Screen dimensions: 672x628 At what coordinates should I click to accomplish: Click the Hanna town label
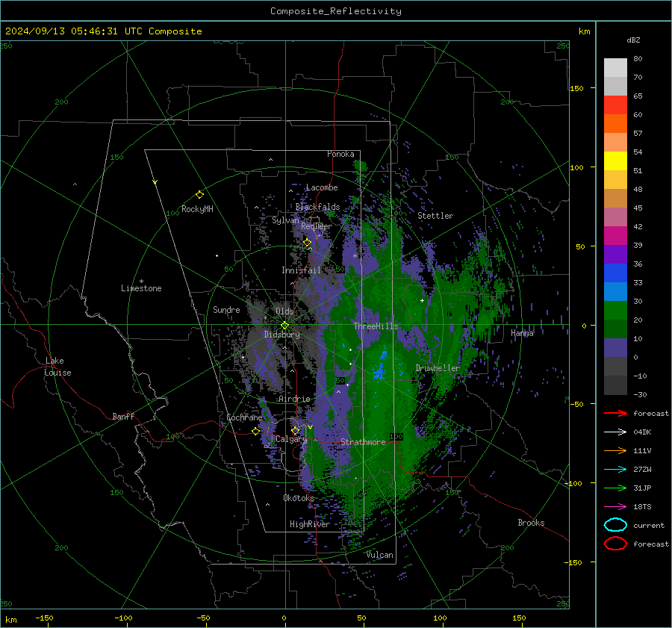pyautogui.click(x=522, y=333)
